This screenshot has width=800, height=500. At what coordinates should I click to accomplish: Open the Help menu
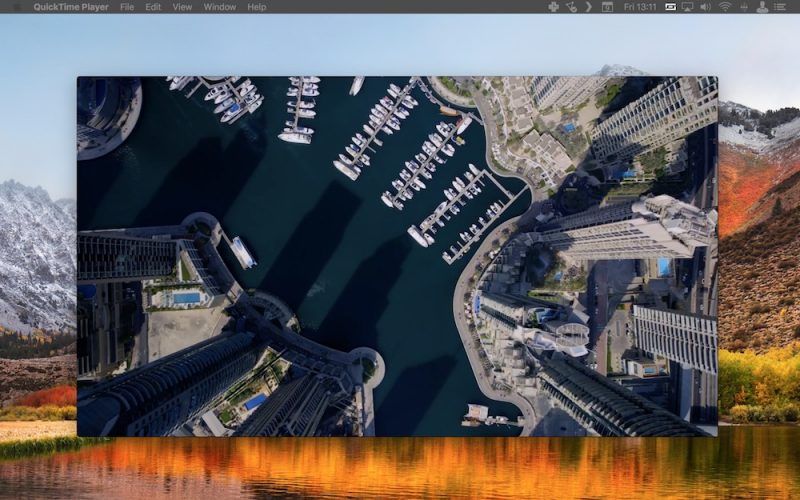coord(257,7)
